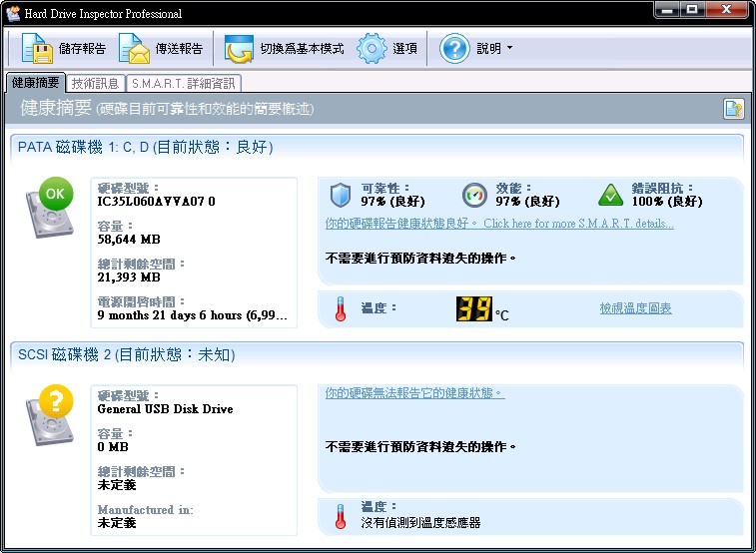Open options via the gear icon
Screen dimensions: 756x553
pos(372,48)
